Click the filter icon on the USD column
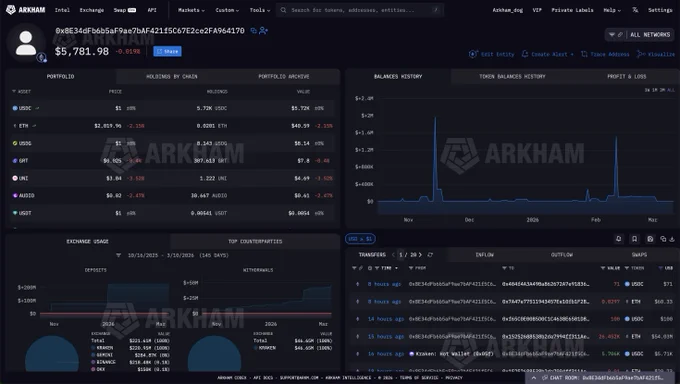Viewport: 680px width, 384px height. (x=661, y=268)
